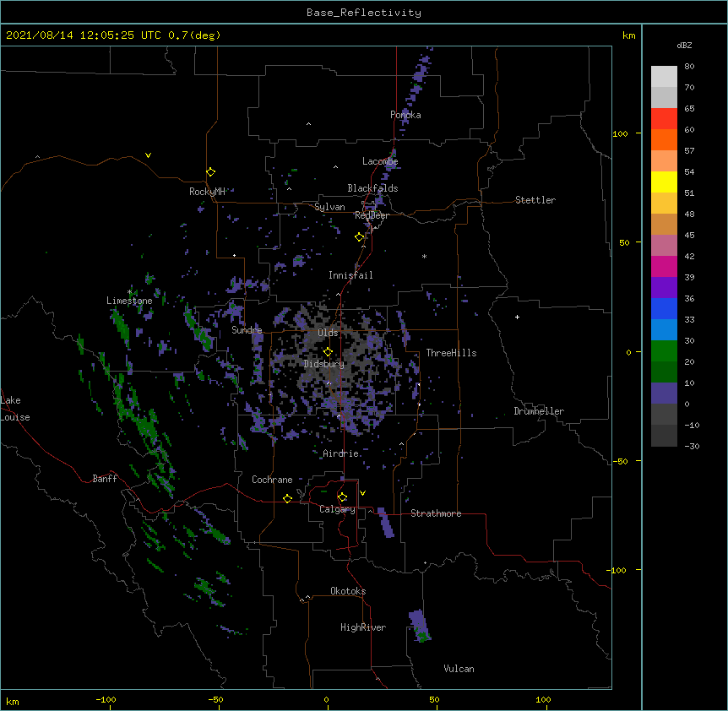728x711 pixels.
Task: Click the yellow v marker east of Calgary
Action: pyautogui.click(x=362, y=493)
